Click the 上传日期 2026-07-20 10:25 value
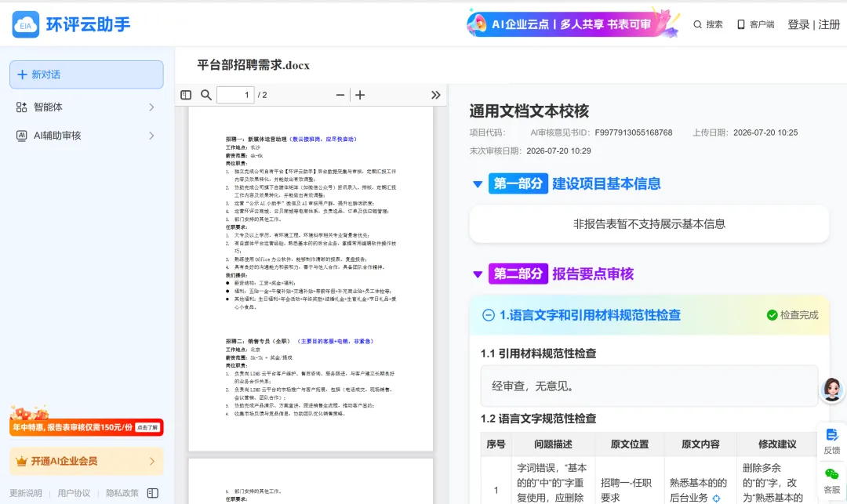Screen dimensions: 847x504 coord(765,132)
